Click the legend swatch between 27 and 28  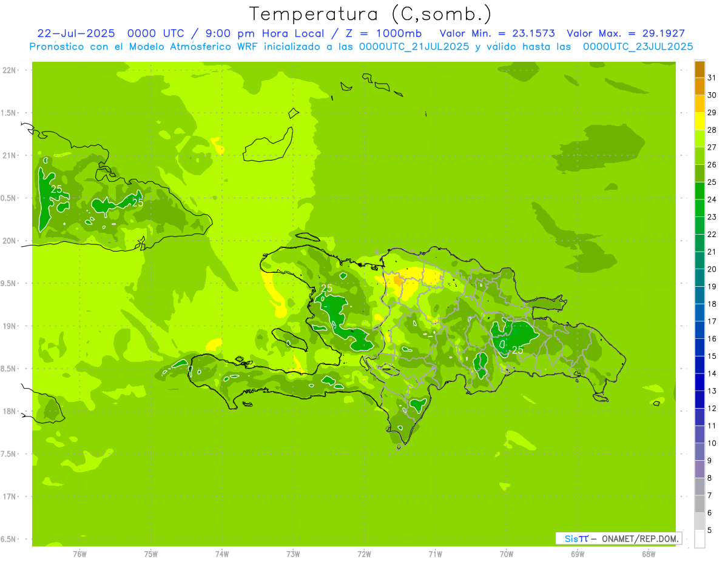[x=699, y=139]
